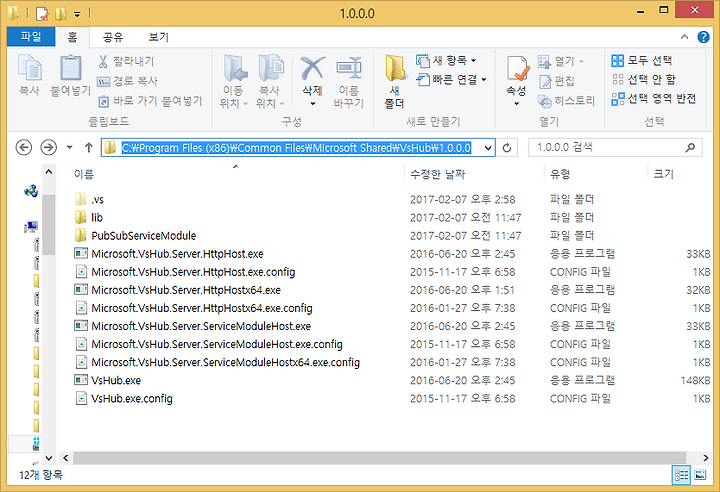Click 바로 가기 붙여넣기 (Paste shortcut)
The image size is (720, 492).
150,101
